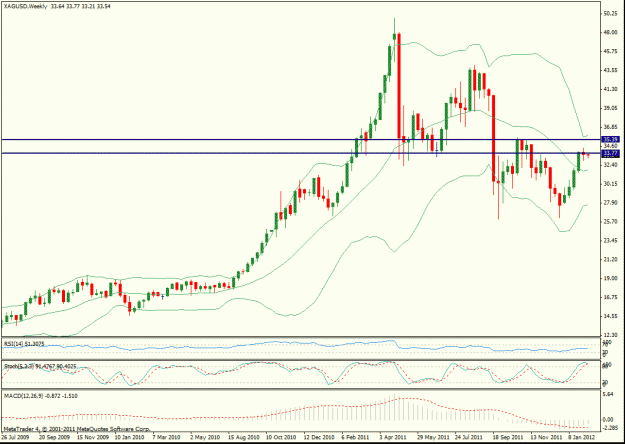Image resolution: width=625 pixels, height=444 pixels.
Task: Select the 24 Jul 2011 date label
Action: click(x=470, y=437)
